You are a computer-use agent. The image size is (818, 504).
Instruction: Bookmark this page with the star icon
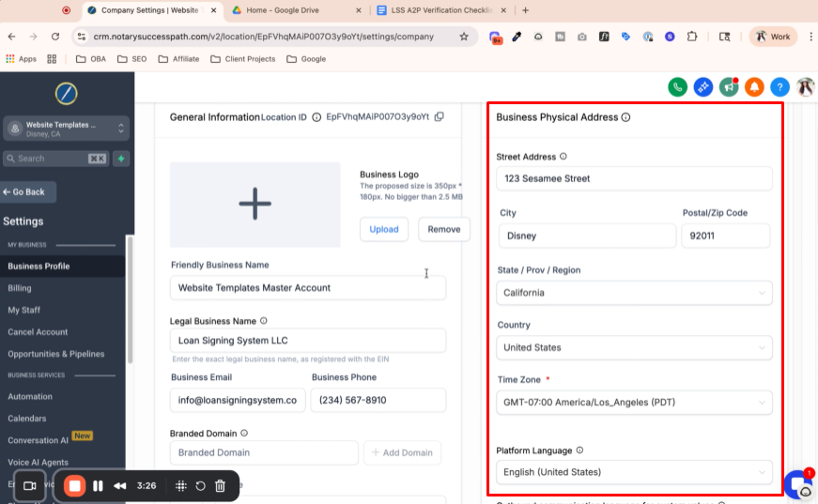464,37
